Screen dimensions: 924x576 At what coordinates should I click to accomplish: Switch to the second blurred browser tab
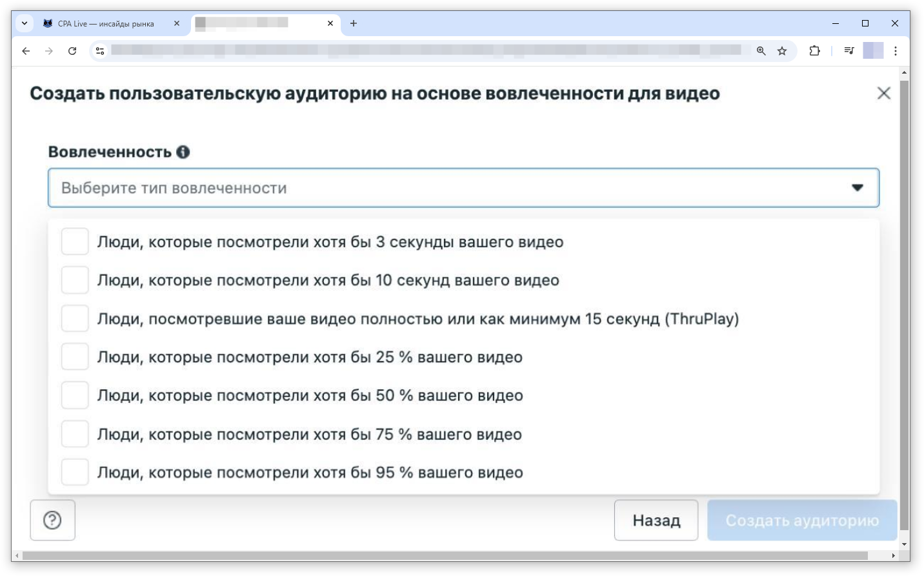point(265,23)
